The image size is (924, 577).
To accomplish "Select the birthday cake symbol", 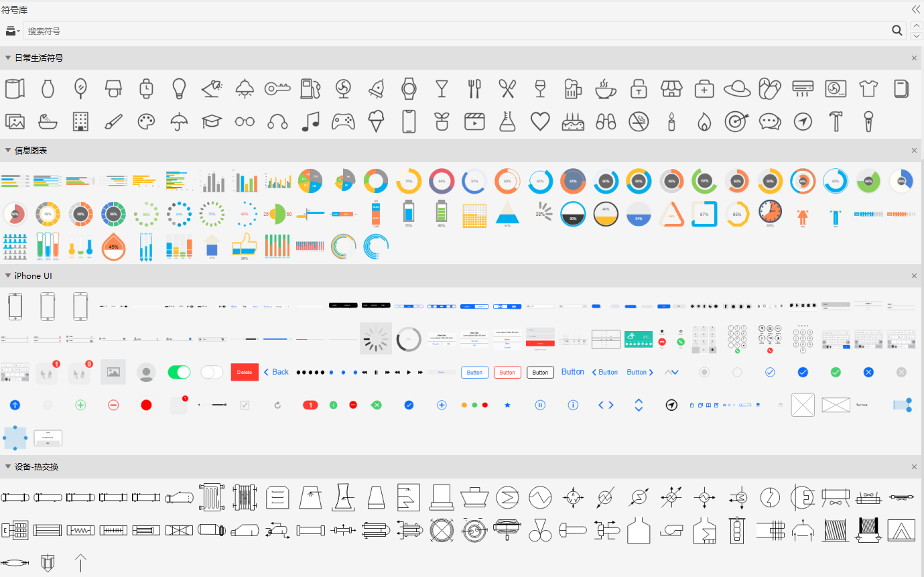I will 573,121.
